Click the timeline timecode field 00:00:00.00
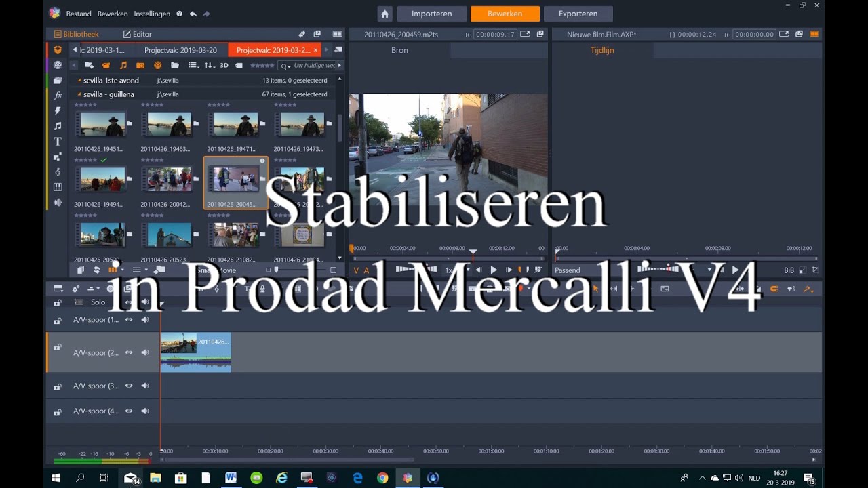Viewport: 868px width, 488px height. click(x=755, y=34)
